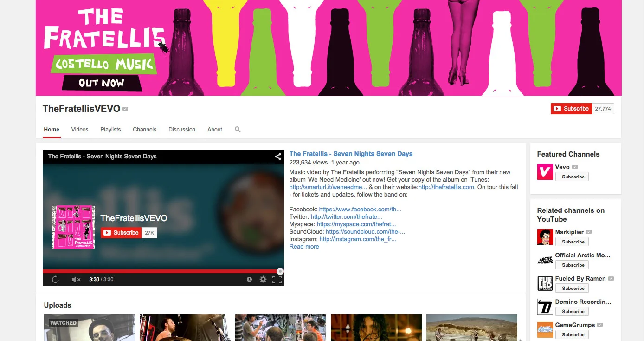Subscribe to GameGrumps
644x341 pixels.
572,335
